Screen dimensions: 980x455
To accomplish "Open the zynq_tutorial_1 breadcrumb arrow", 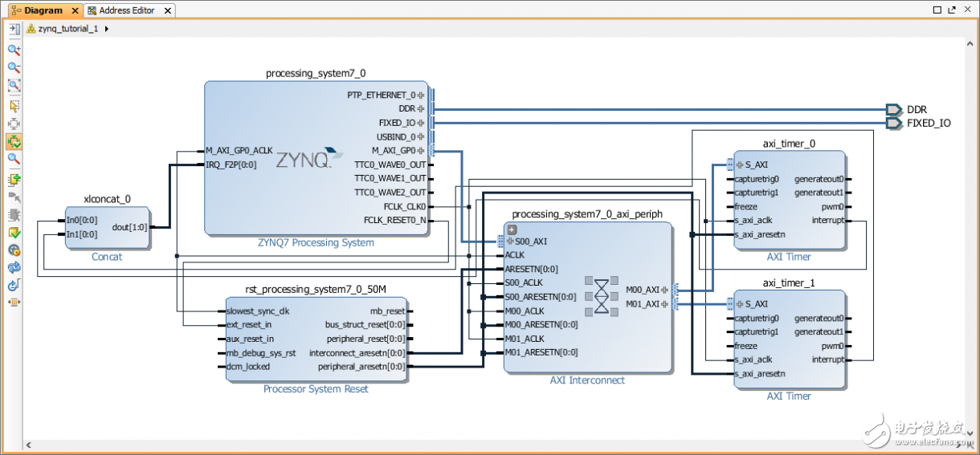I will [x=107, y=28].
